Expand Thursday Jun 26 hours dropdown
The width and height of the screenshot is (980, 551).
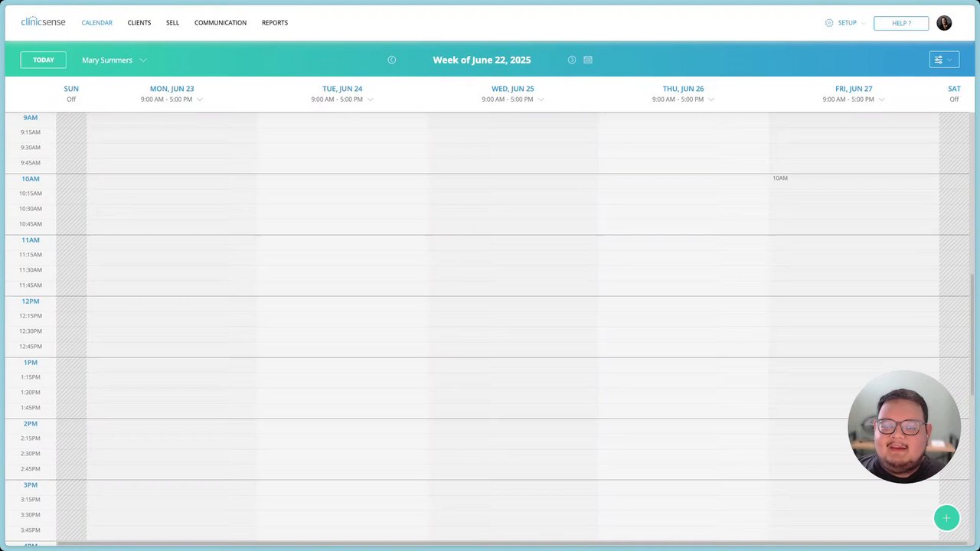tap(711, 99)
